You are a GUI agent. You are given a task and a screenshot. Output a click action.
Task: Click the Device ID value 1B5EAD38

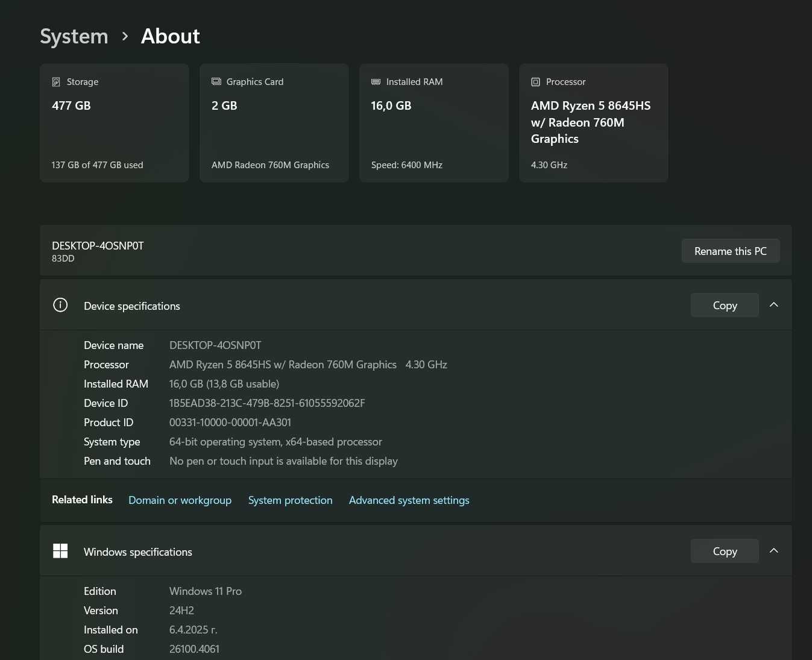267,403
